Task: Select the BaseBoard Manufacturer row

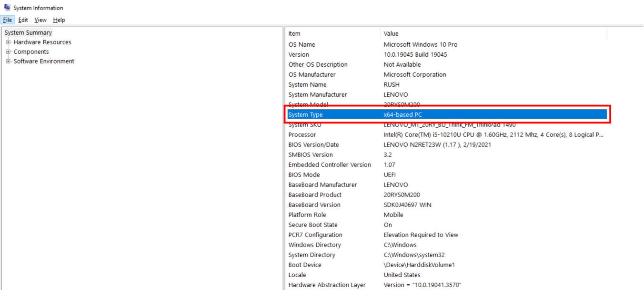Action: click(446, 185)
